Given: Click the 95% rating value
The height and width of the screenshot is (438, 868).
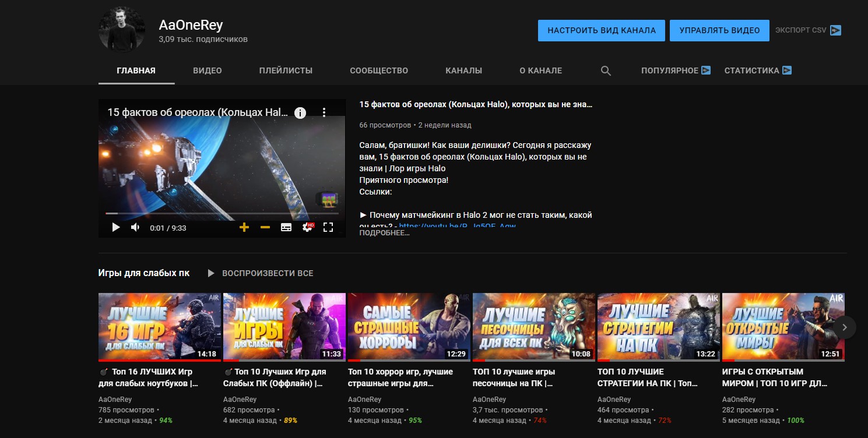Looking at the screenshot, I should click(415, 421).
